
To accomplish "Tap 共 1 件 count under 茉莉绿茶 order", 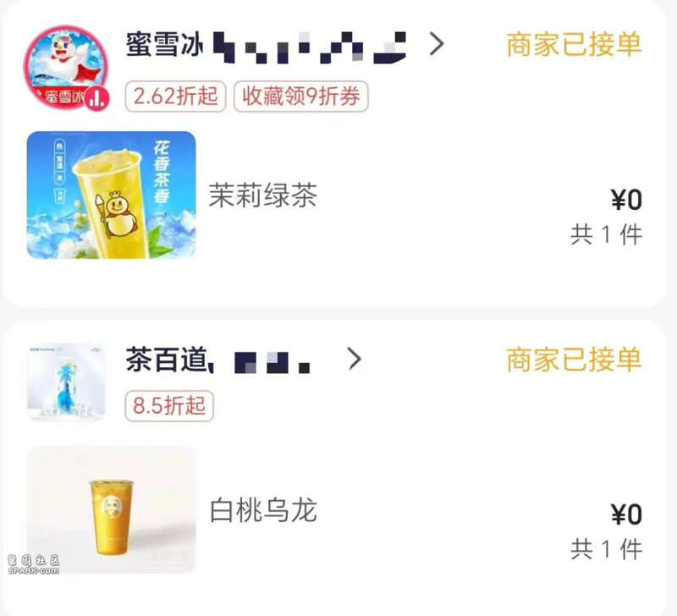I will 606,235.
